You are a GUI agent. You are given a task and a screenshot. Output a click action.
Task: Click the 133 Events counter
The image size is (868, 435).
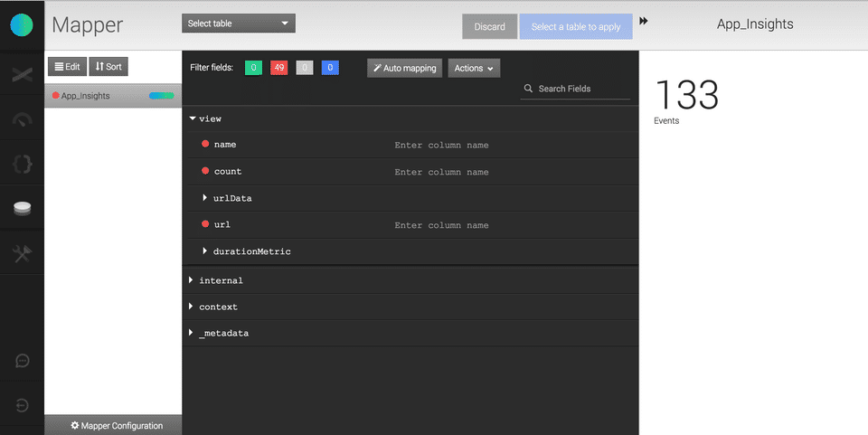click(686, 100)
